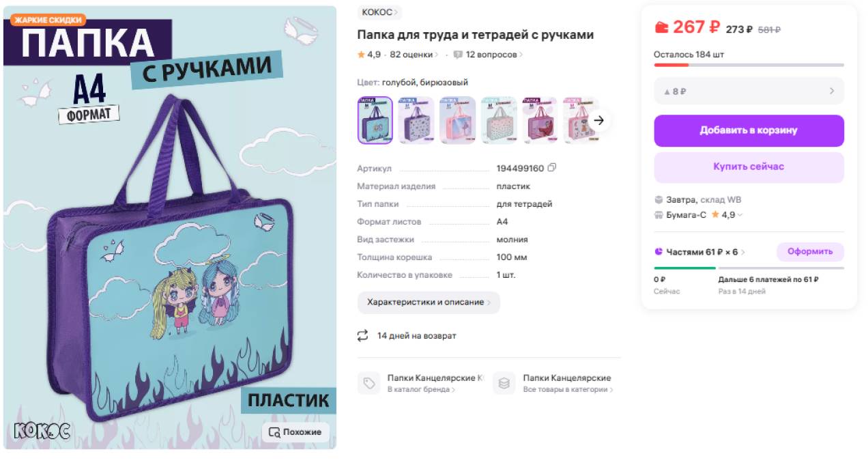Select the second purple color variant
The width and height of the screenshot is (868, 467).
[x=416, y=120]
